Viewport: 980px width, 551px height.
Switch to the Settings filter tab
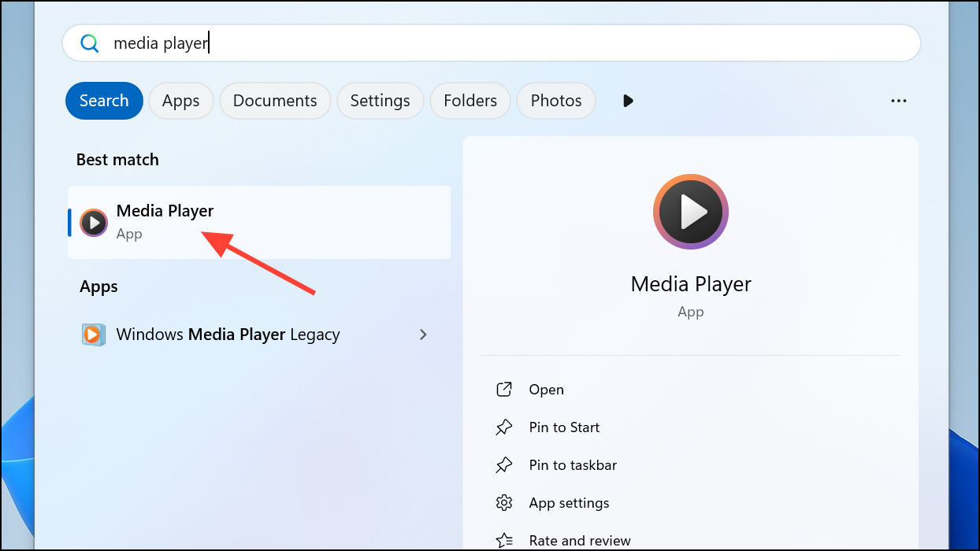pyautogui.click(x=380, y=101)
